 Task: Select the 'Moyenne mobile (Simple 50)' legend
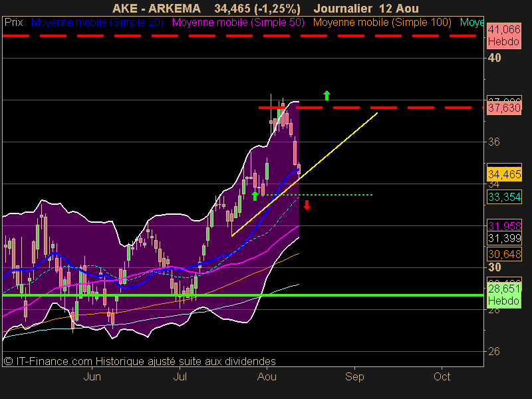[x=238, y=23]
